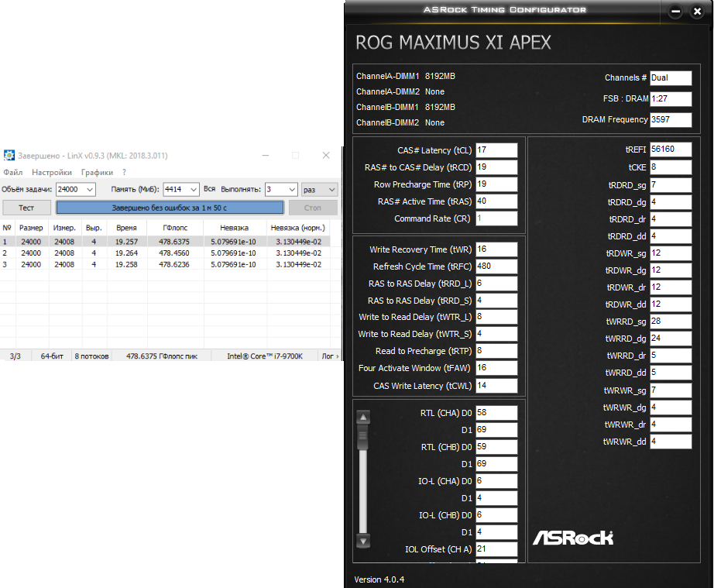Click the Channels # field showing Dual
This screenshot has height=588, width=714.
[671, 78]
